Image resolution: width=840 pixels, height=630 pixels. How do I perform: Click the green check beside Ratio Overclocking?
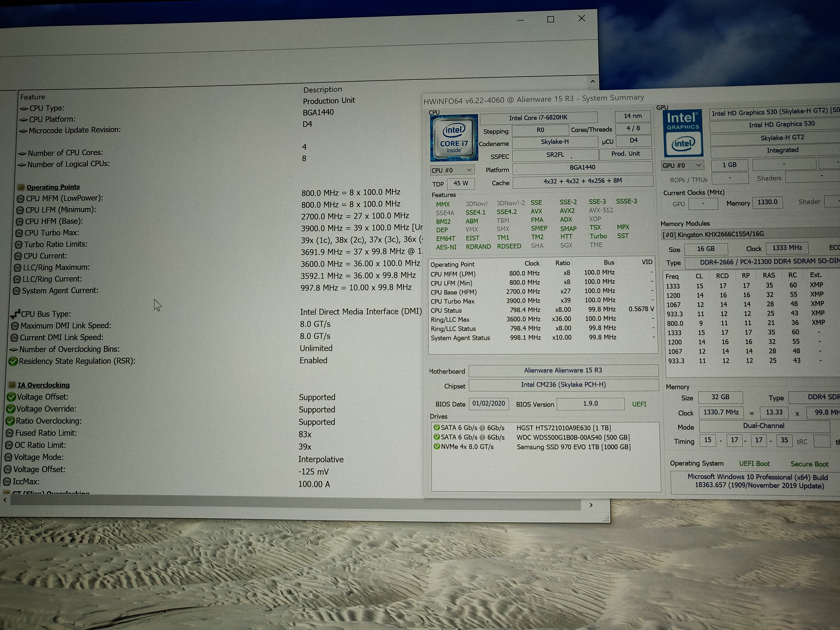point(10,421)
